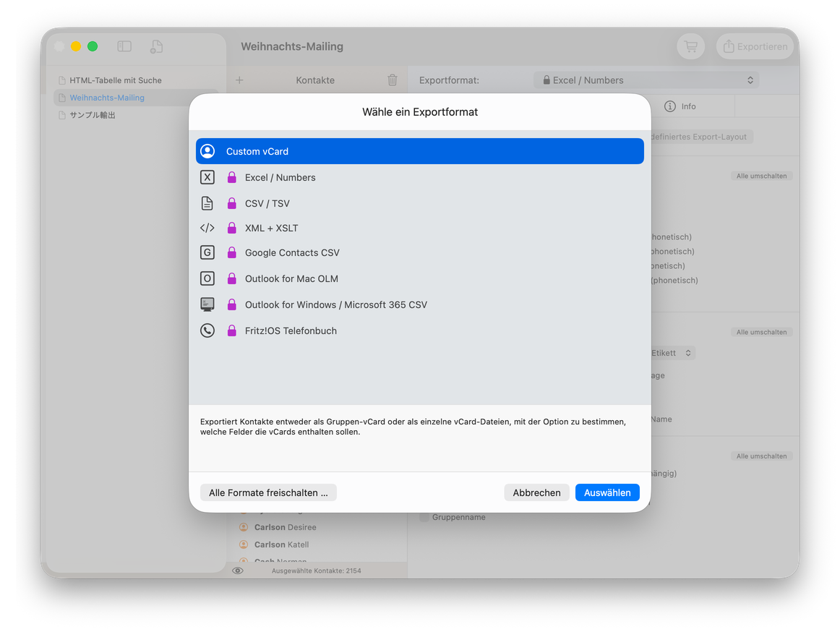Tick the Gruppenname checkbox

(424, 517)
